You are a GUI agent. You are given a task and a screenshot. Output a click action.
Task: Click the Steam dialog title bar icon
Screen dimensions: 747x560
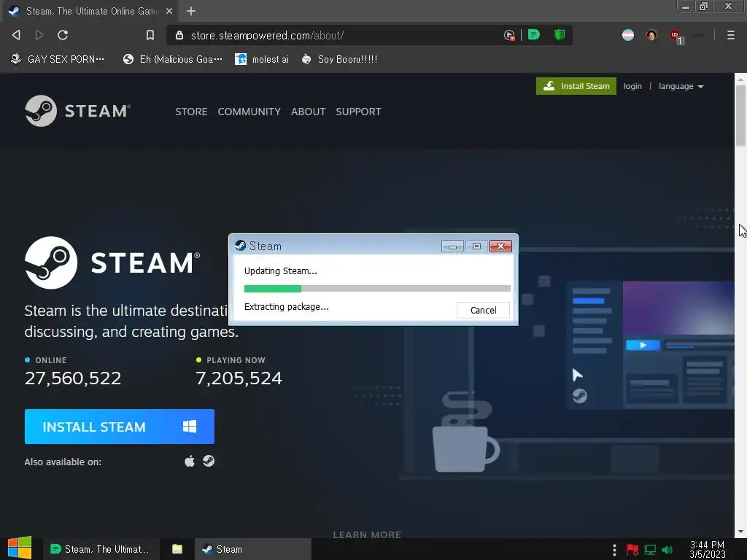(x=241, y=246)
